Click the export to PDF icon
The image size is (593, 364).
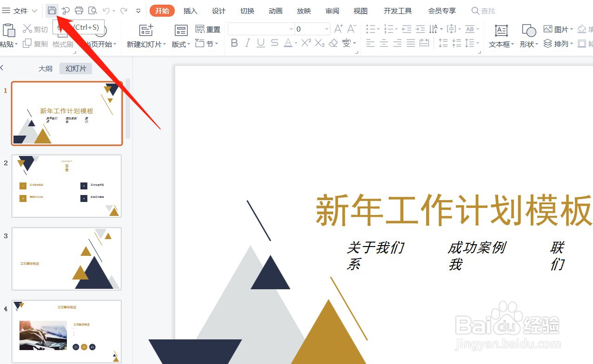[x=66, y=10]
